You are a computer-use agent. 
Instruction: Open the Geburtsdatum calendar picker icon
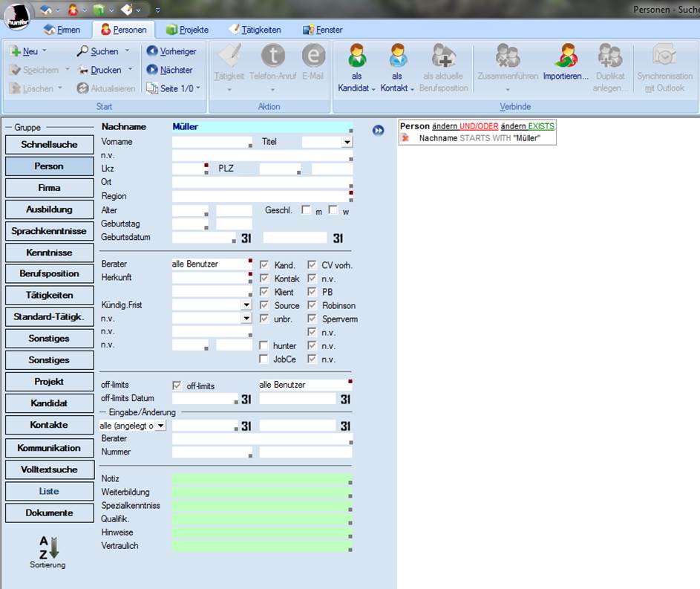tap(246, 238)
